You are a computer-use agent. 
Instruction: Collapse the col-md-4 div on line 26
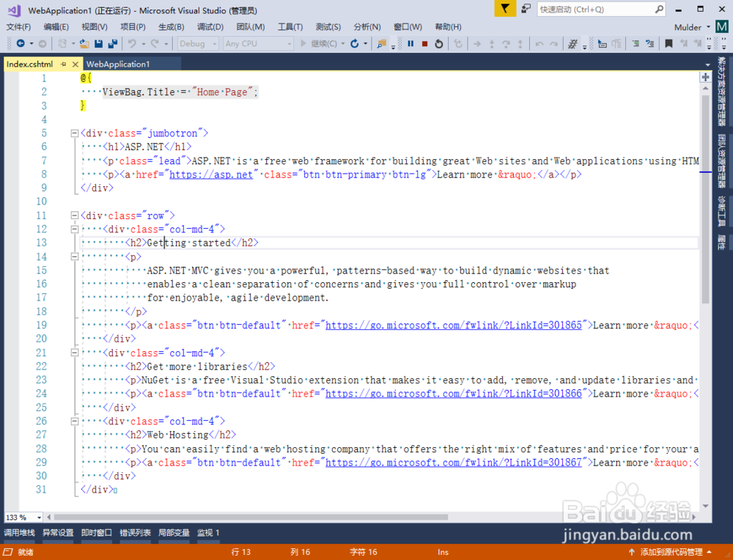click(x=74, y=421)
